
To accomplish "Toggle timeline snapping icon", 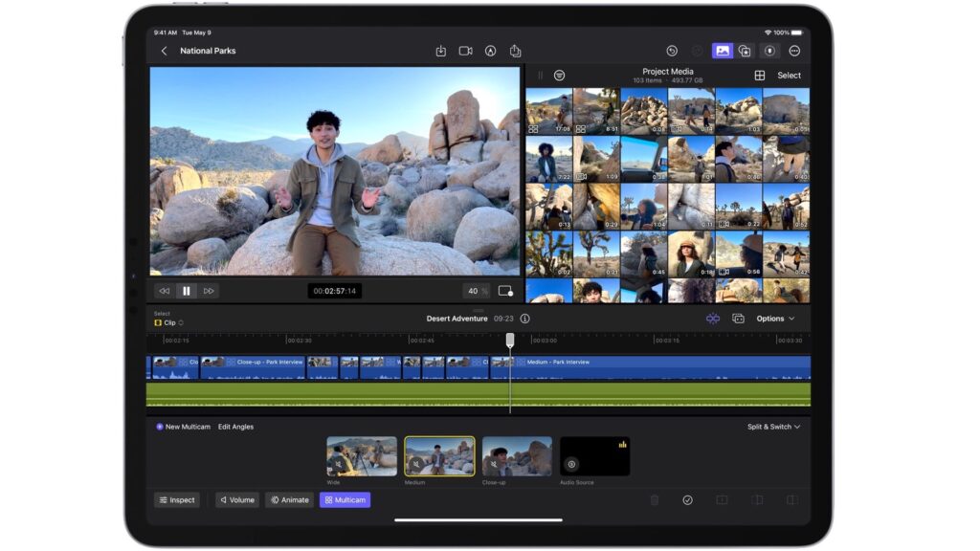I will point(712,319).
